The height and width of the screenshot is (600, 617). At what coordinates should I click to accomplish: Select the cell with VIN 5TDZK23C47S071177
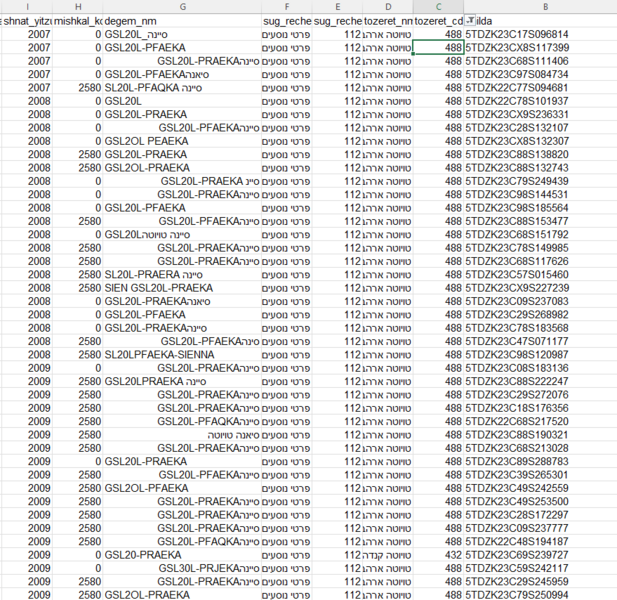540,342
